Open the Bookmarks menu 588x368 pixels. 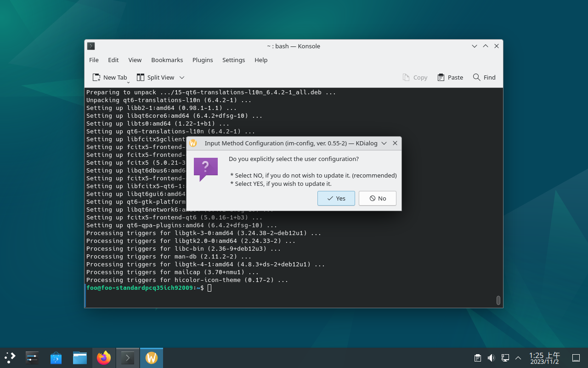click(x=167, y=60)
